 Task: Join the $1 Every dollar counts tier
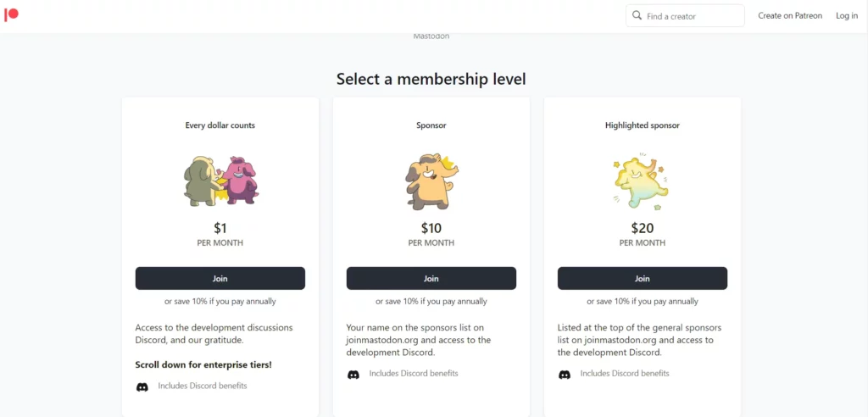pos(220,279)
